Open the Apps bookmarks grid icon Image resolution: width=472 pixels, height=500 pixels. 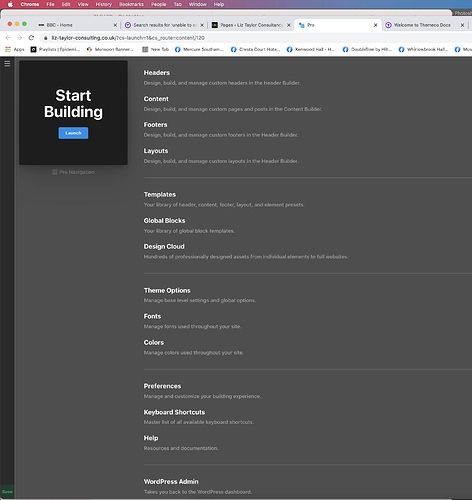tap(8, 49)
